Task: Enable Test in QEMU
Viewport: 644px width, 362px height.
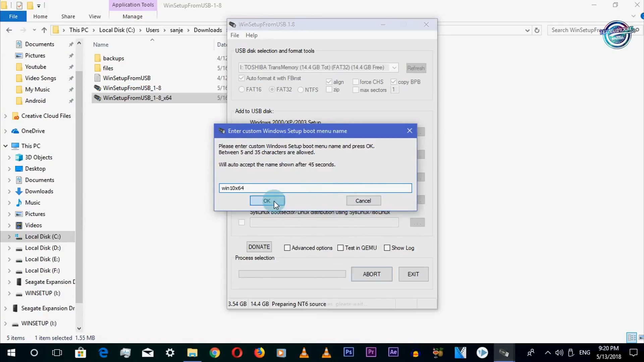Action: click(340, 248)
